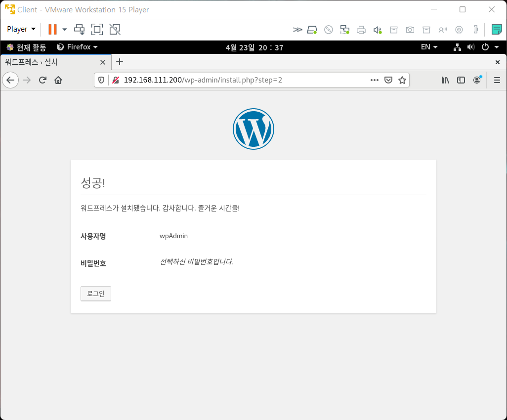Open the Firefox hamburger menu
The width and height of the screenshot is (507, 420).
(x=497, y=80)
